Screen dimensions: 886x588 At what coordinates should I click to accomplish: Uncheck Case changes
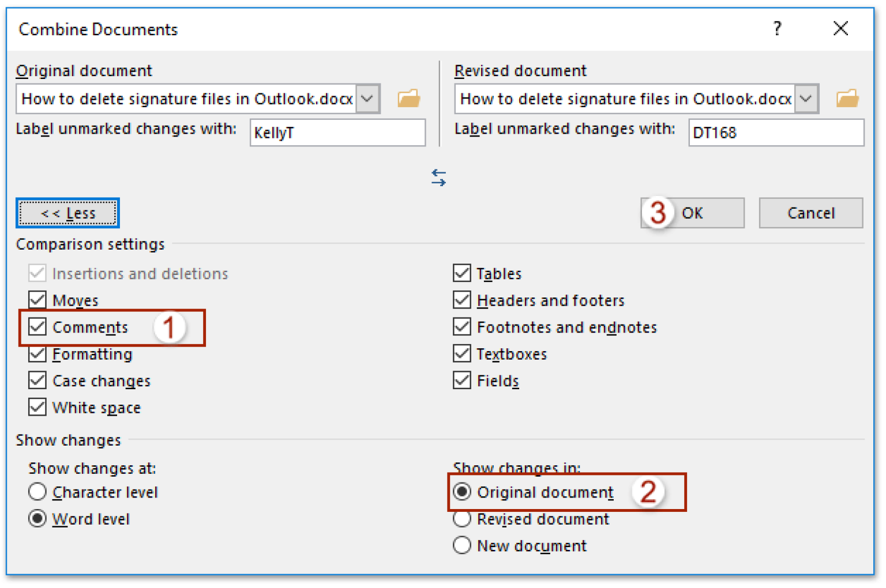coord(37,380)
